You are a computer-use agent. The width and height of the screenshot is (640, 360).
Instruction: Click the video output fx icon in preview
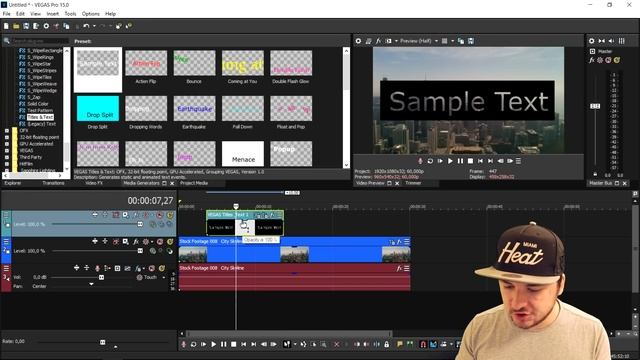378,41
